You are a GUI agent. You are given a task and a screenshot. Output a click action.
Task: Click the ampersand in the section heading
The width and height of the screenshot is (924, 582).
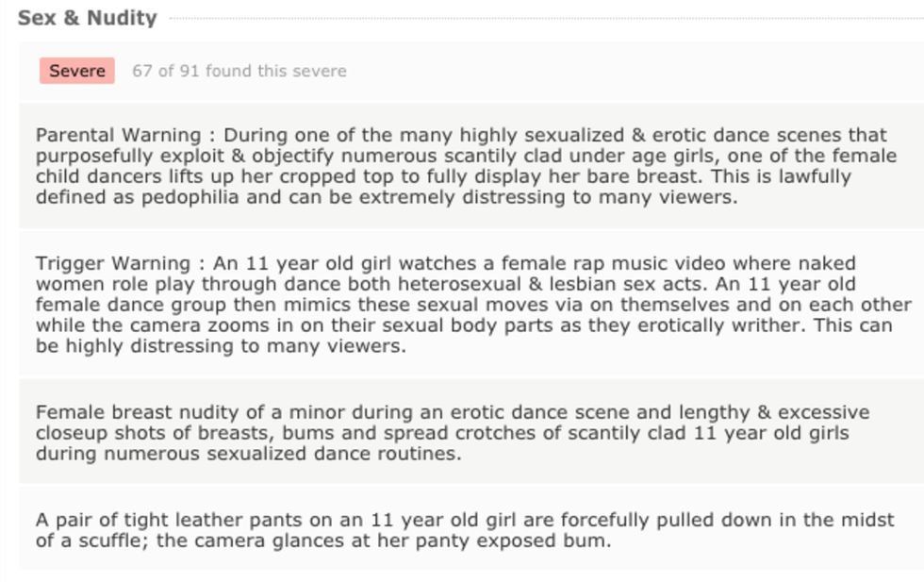[69, 18]
